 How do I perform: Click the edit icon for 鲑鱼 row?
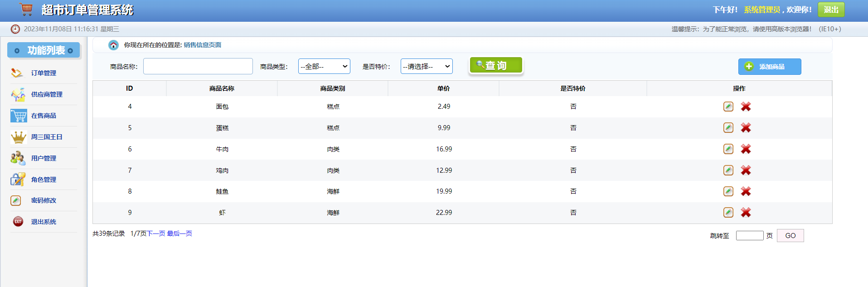[x=728, y=191]
